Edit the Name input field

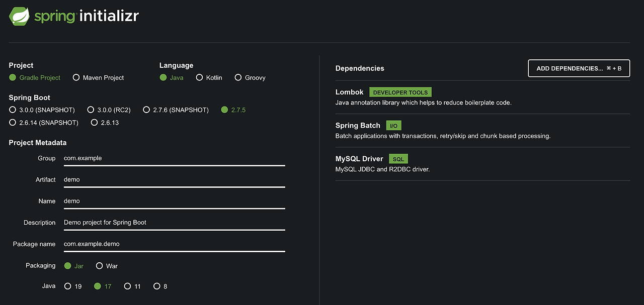click(174, 201)
